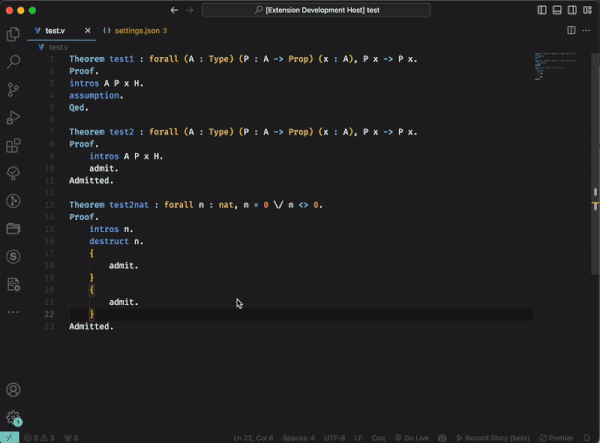
Task: Click 'test2nat' on line 13
Action: click(129, 205)
